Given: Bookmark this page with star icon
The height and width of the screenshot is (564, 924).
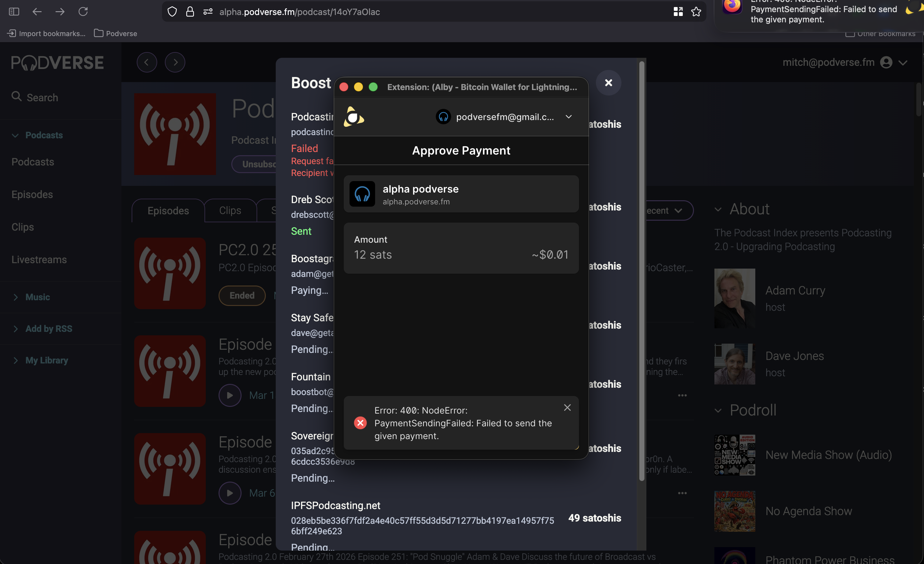Looking at the screenshot, I should click(696, 11).
